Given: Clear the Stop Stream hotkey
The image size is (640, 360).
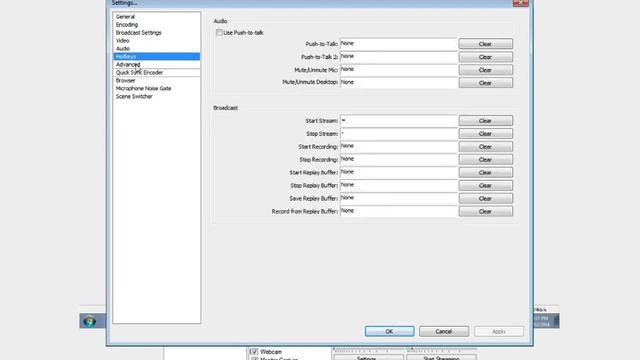Looking at the screenshot, I should [x=486, y=134].
